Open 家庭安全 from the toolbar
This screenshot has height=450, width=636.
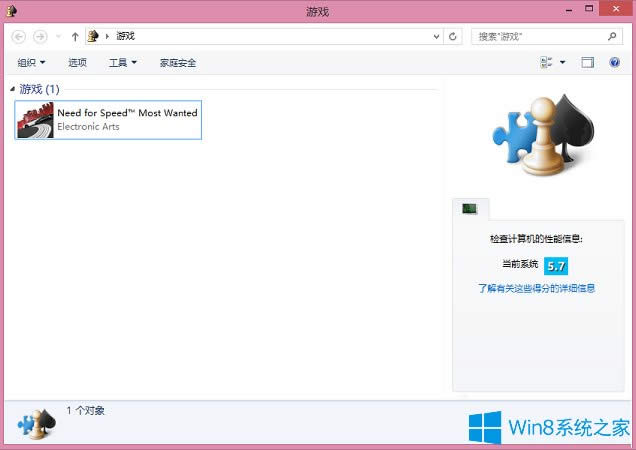point(178,62)
